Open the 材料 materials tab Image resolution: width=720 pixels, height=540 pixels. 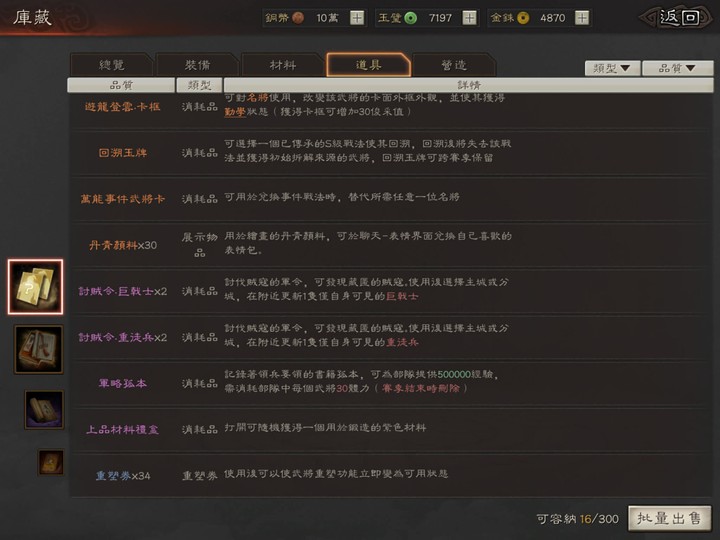click(x=282, y=65)
